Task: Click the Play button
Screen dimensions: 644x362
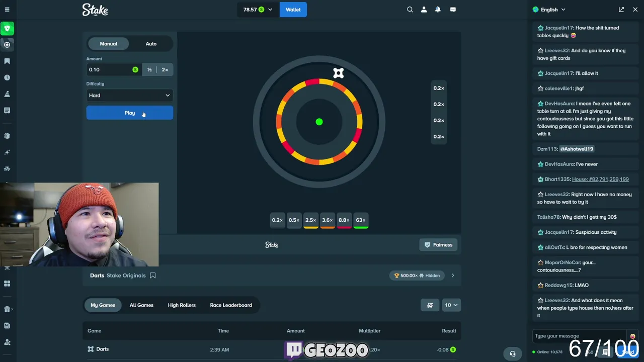Action: click(x=129, y=113)
